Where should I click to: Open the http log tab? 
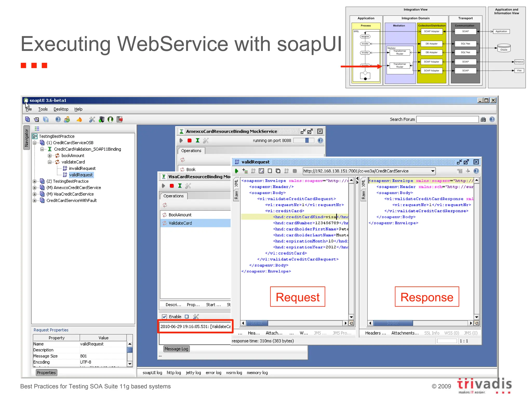coord(174,373)
